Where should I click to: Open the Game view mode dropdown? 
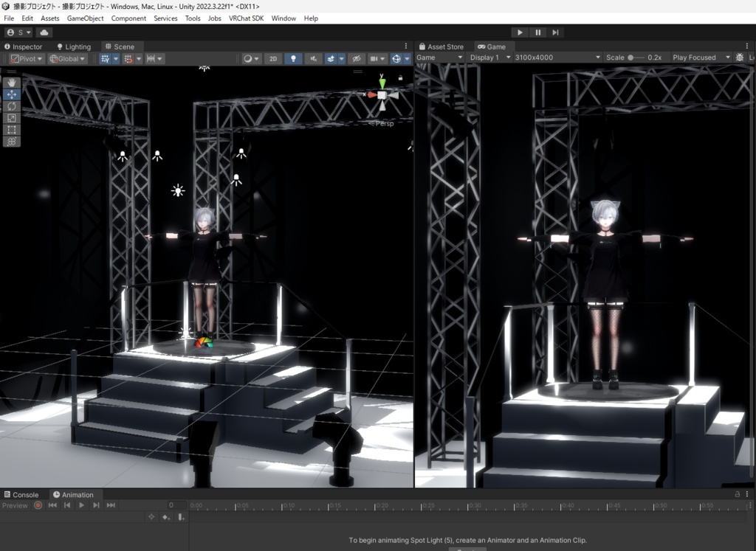coord(439,58)
